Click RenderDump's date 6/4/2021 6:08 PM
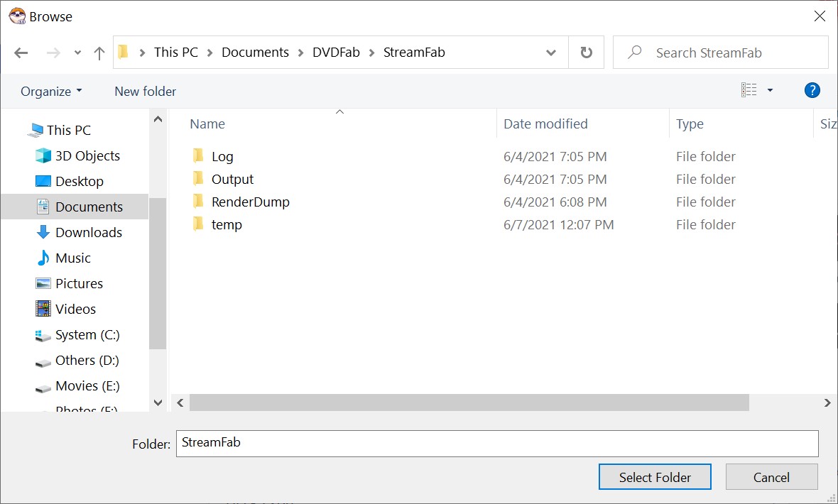This screenshot has width=838, height=504. 555,202
